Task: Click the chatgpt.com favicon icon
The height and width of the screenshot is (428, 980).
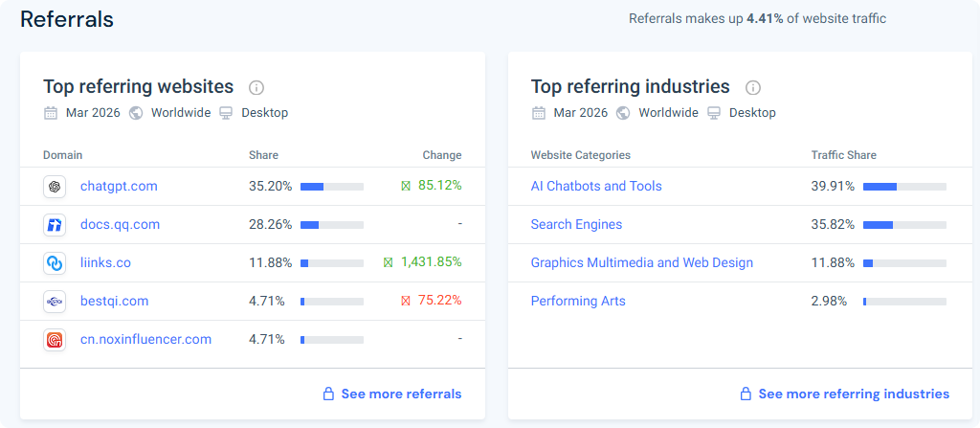Action: coord(55,187)
